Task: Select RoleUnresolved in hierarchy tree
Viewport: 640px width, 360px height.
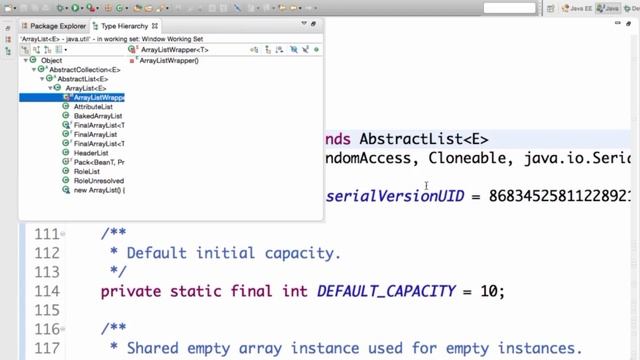Action: pyautogui.click(x=99, y=181)
